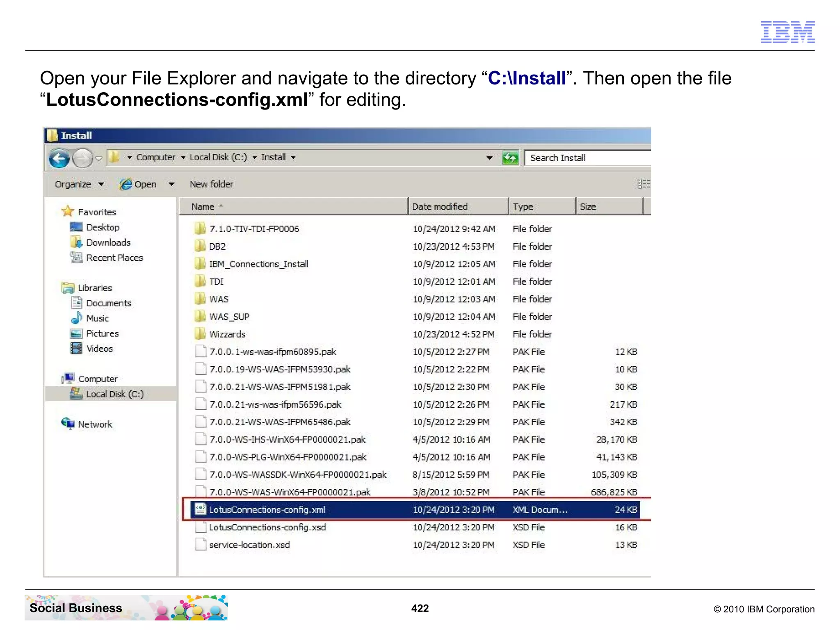Screen dimensions: 840x630
Task: Expand the Open button dropdown arrow
Action: (x=171, y=184)
